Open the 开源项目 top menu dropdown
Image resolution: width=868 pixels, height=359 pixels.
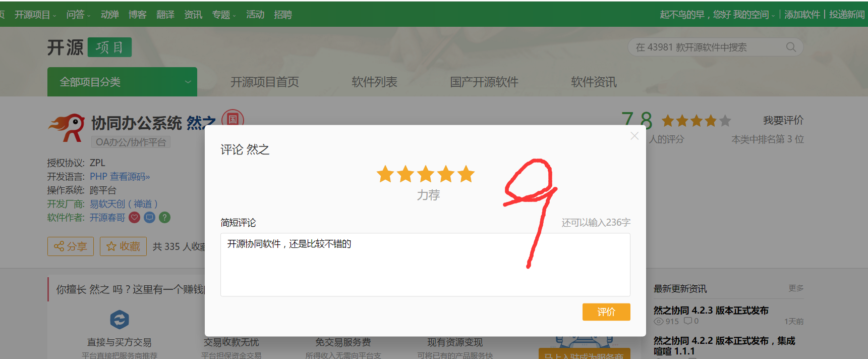pyautogui.click(x=35, y=15)
